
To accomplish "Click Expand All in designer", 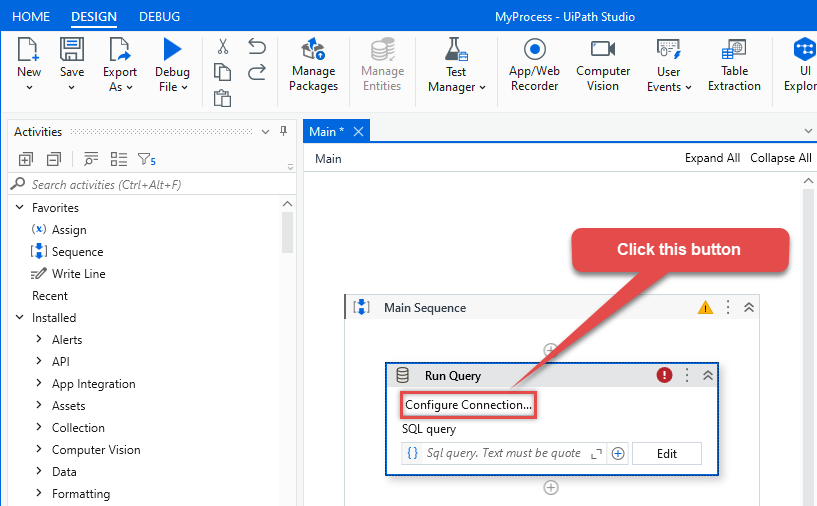I will pos(712,158).
